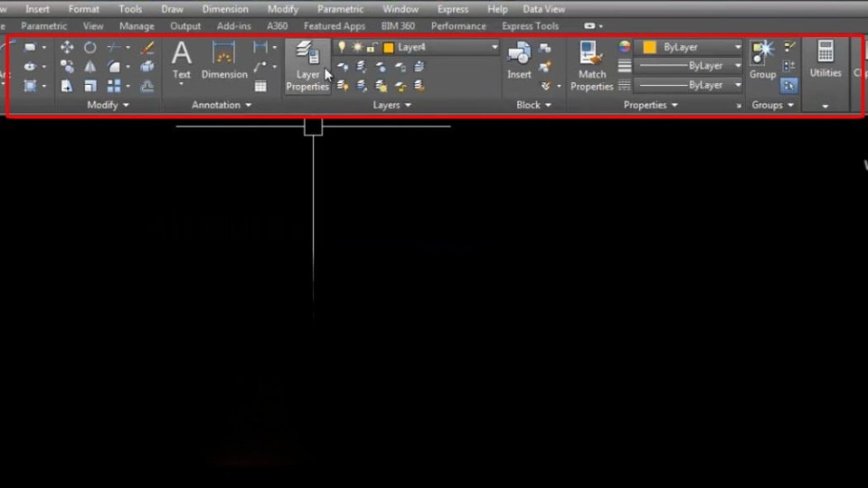Insert a Table from the Annotation panel

click(260, 87)
